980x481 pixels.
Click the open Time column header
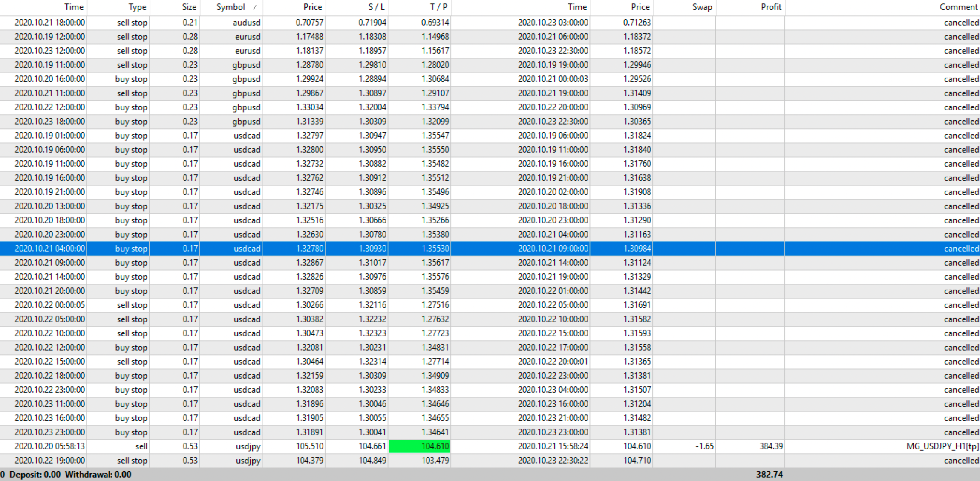(x=74, y=7)
